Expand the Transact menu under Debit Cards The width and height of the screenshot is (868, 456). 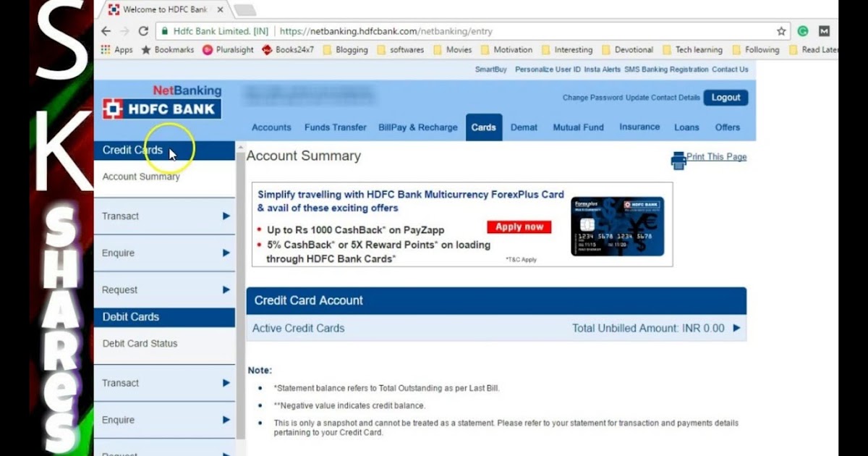click(x=165, y=383)
